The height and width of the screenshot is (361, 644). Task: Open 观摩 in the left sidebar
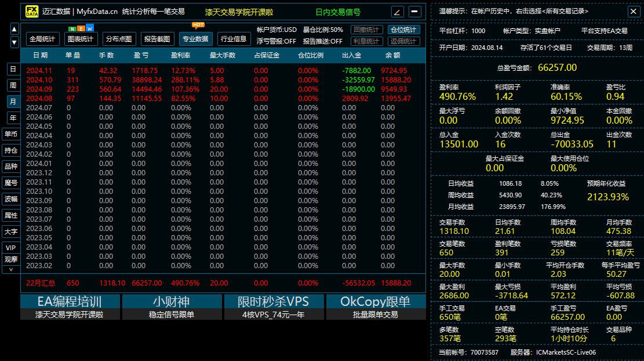point(11,259)
